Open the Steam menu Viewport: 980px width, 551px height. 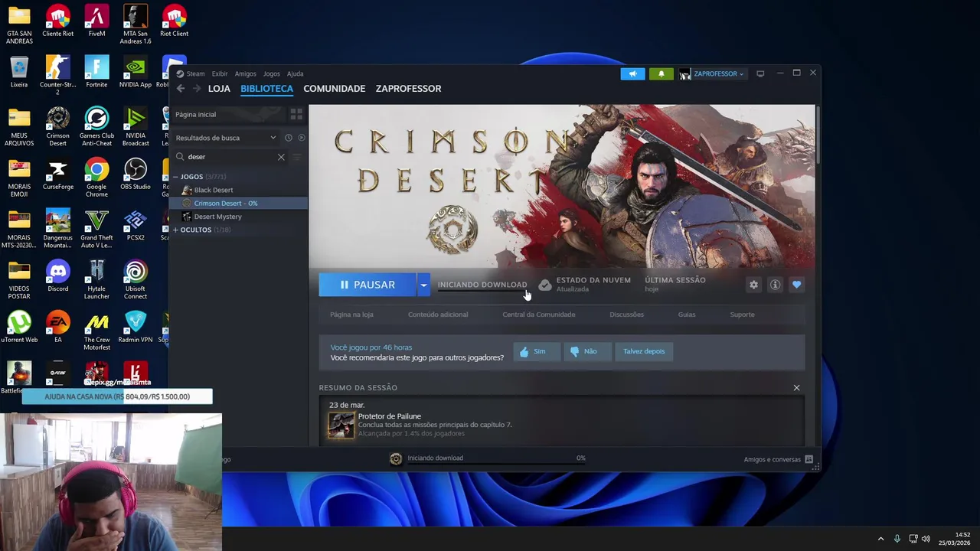[195, 73]
